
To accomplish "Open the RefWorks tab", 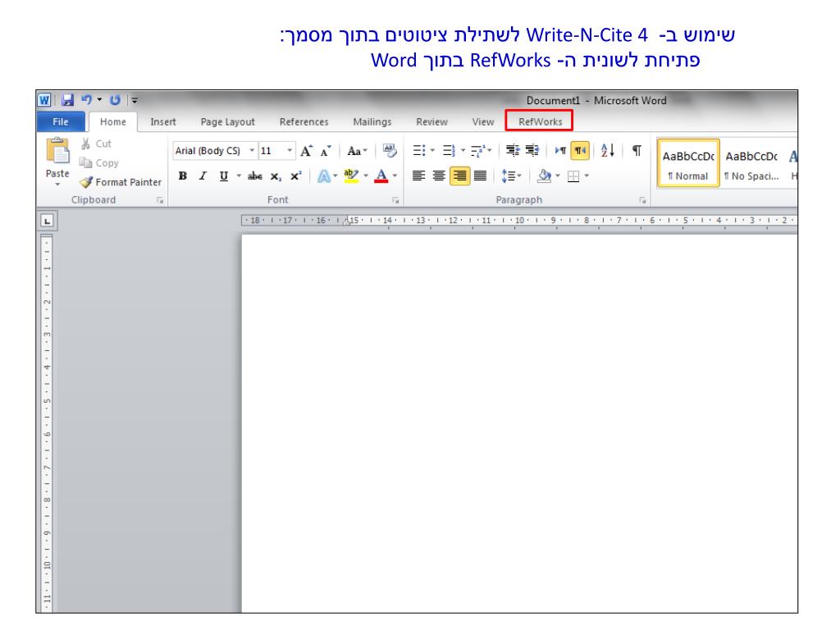I will click(540, 121).
